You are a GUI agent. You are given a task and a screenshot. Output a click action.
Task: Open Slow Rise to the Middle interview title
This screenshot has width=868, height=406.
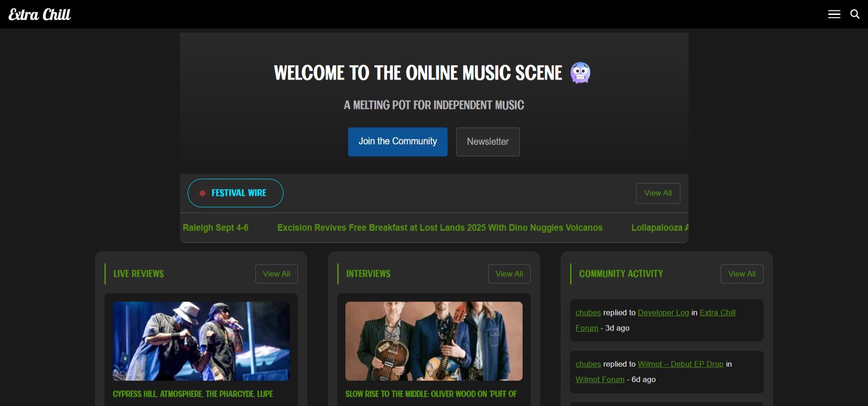431,394
